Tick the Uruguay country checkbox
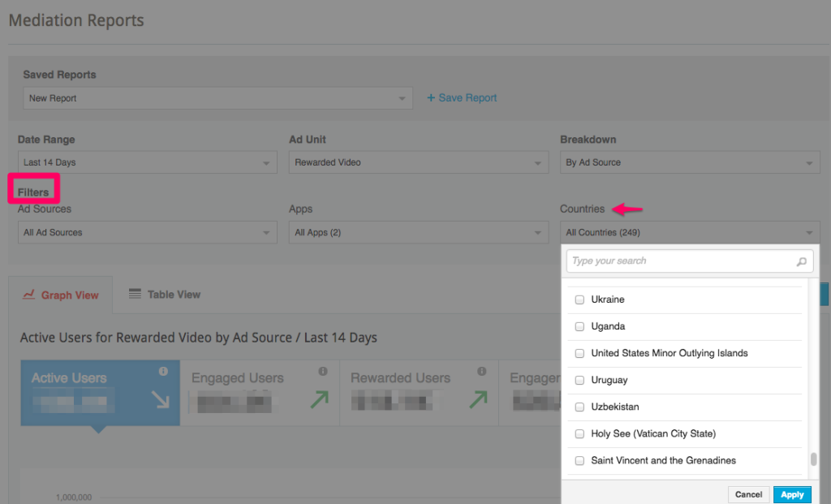This screenshot has height=504, width=831. click(x=579, y=380)
